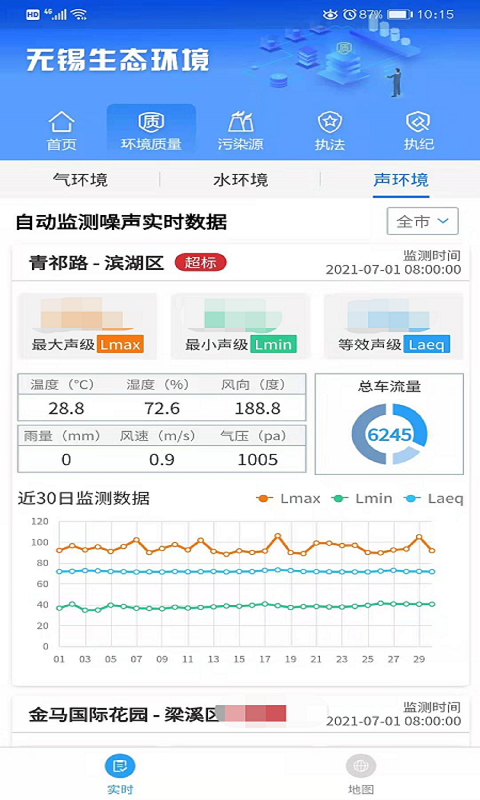Tap the 青祁路 monitoring time 2021-07-01 08:00:00
The height and width of the screenshot is (800, 480).
point(393,270)
